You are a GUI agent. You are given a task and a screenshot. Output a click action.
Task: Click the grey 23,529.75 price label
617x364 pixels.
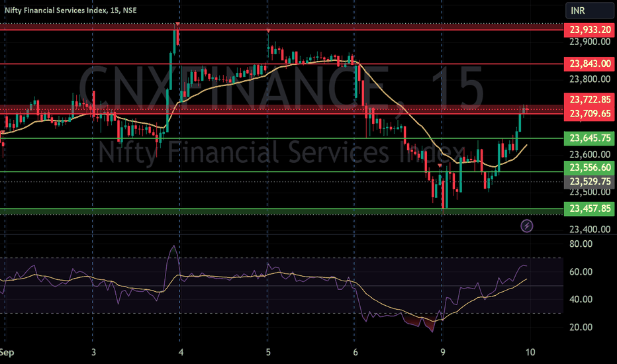[x=589, y=181]
